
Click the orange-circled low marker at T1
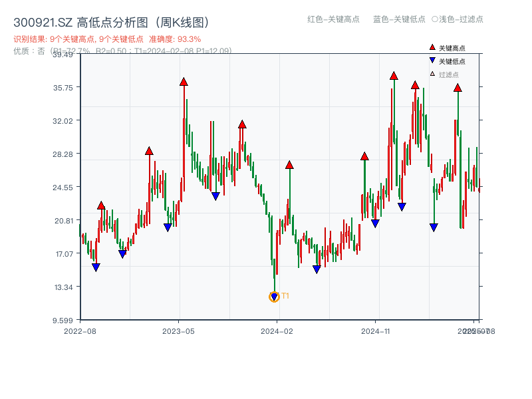click(x=274, y=296)
